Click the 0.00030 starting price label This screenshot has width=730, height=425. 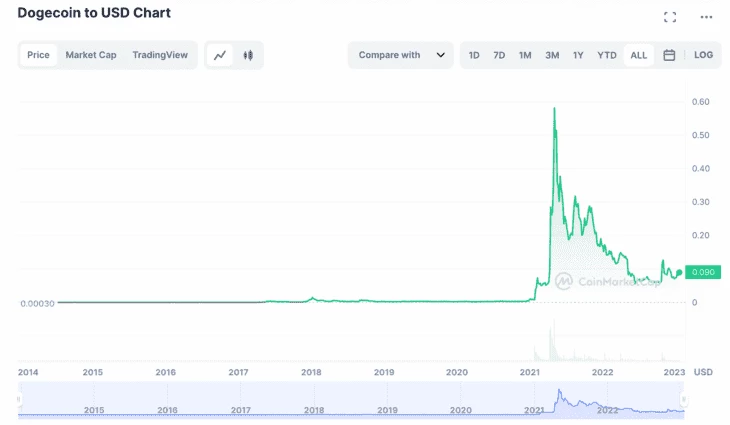point(37,304)
